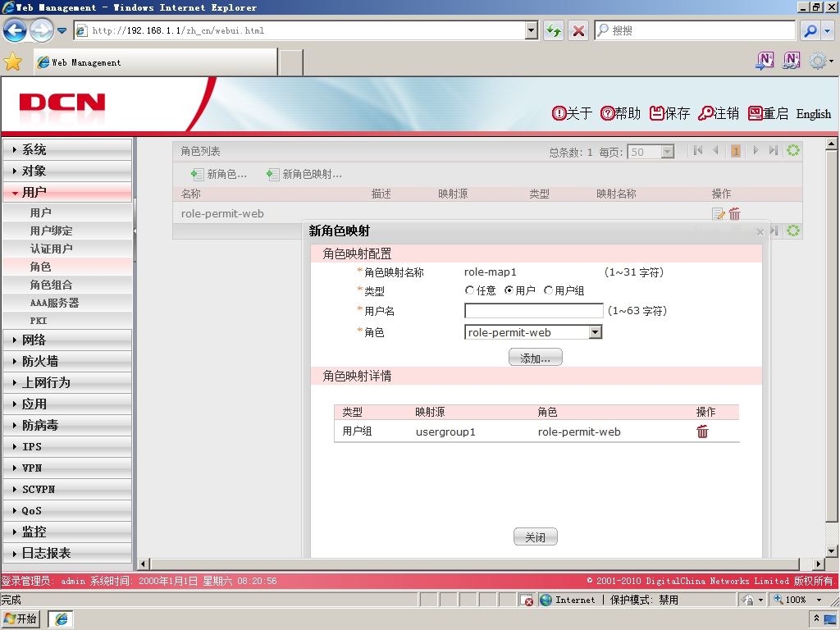840x630 pixels.
Task: Select the 用户组 (user group) type radio button
Action: click(548, 290)
